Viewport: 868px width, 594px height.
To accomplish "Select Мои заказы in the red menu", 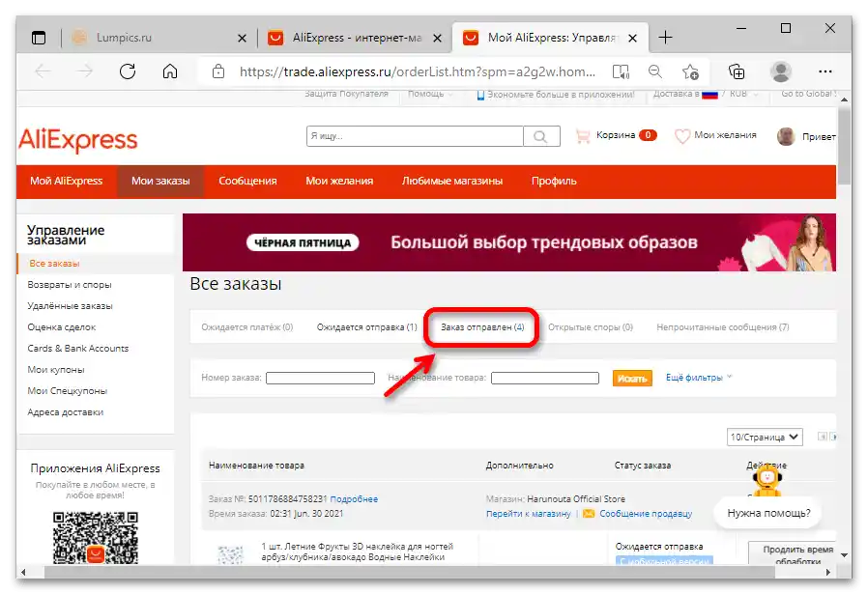I will (160, 181).
